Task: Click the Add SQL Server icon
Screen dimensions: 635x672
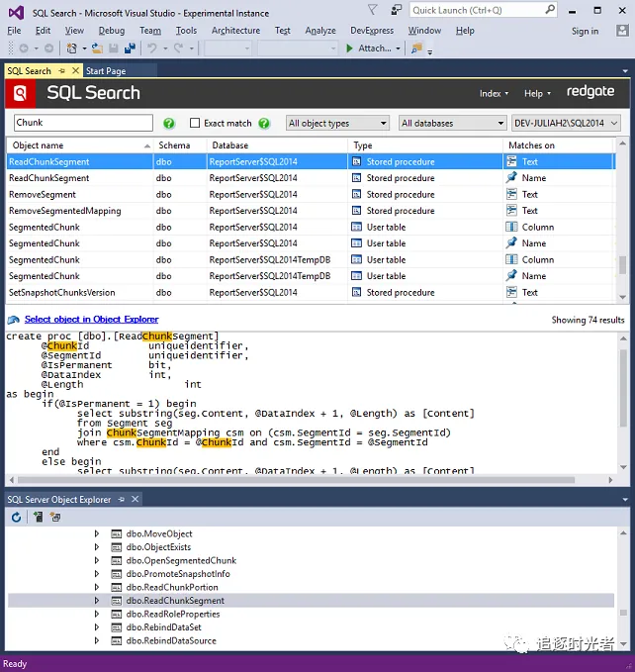Action: [38, 518]
